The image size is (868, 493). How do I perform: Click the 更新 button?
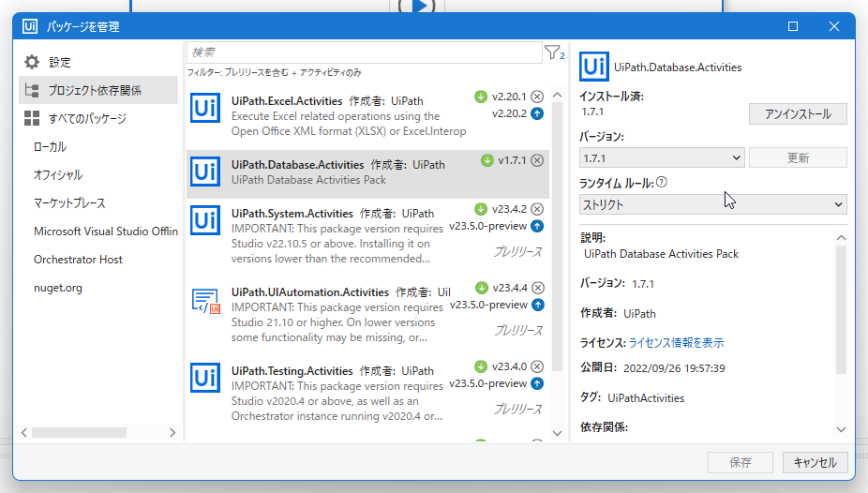coord(798,157)
